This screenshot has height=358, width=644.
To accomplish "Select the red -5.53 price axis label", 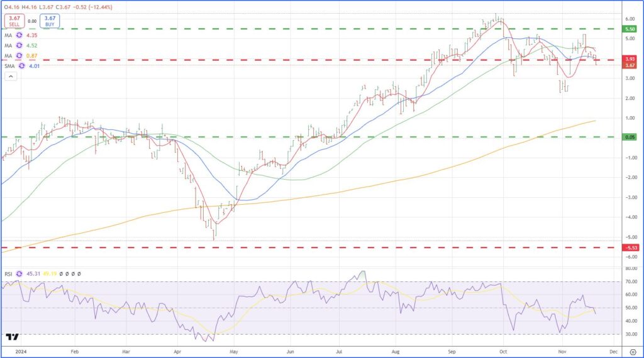I will pos(630,247).
